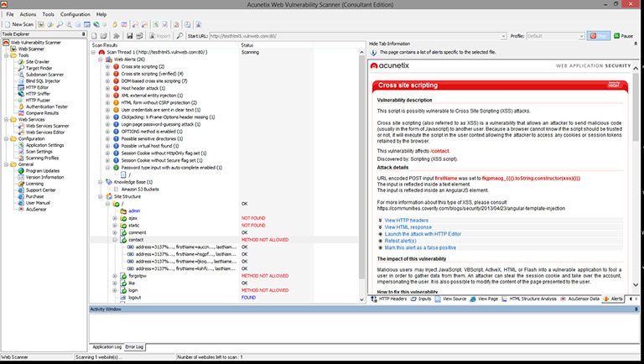Image resolution: width=644 pixels, height=364 pixels.
Task: Open Scanning Profiles
Action: pyautogui.click(x=42, y=158)
